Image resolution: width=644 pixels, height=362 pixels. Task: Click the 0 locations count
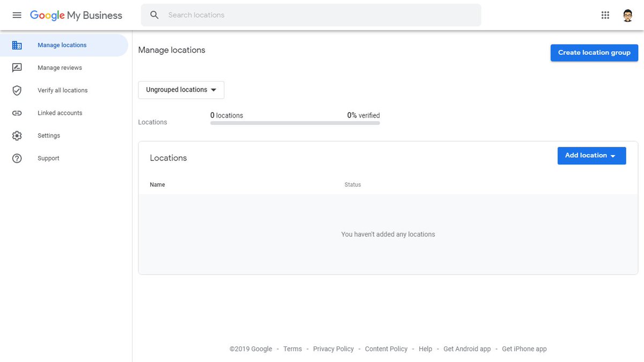pos(226,115)
